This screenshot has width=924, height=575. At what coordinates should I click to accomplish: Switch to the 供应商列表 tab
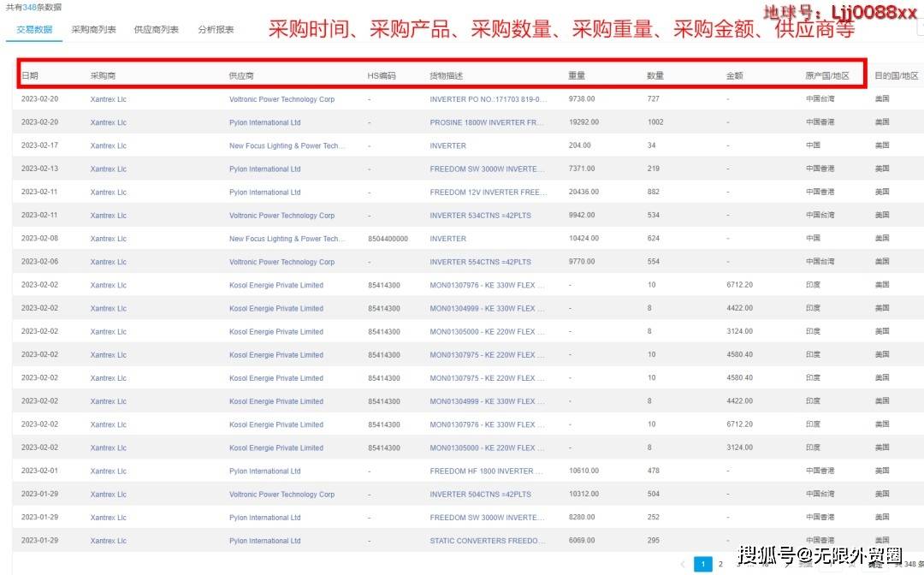(157, 29)
